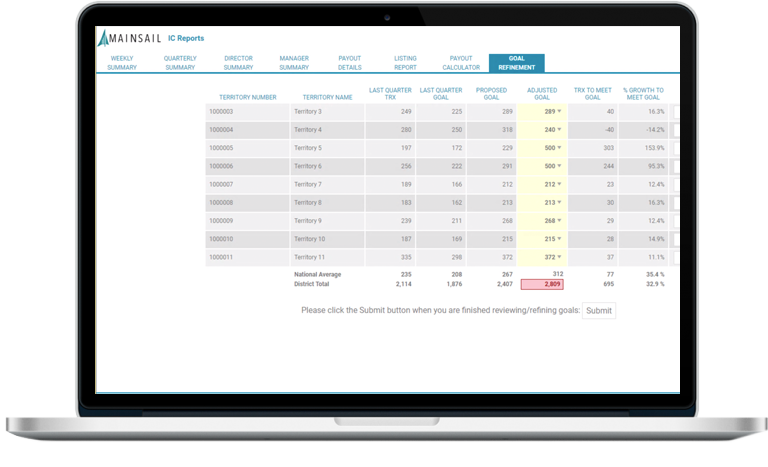This screenshot has width=768, height=467.
Task: Select the active Goal Refinement tab
Action: (517, 63)
